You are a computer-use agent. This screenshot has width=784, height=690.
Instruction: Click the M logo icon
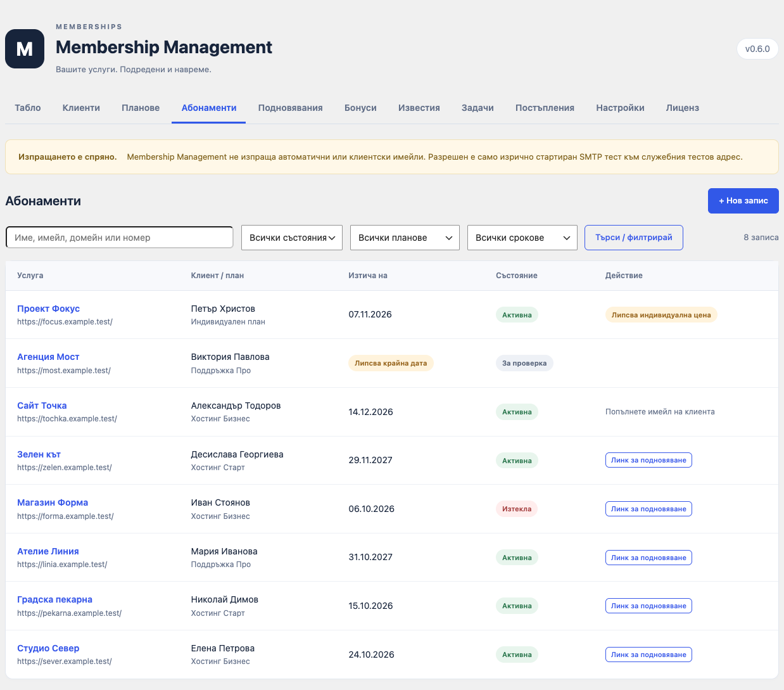point(25,49)
